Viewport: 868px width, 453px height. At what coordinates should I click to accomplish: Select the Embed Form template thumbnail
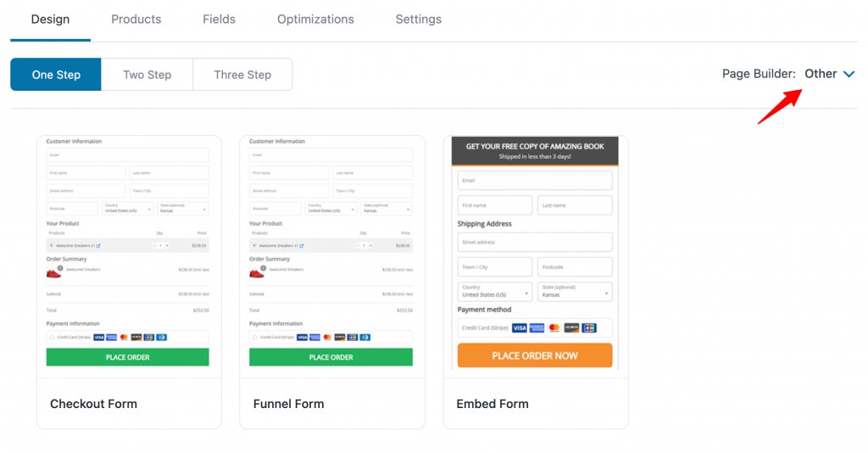pyautogui.click(x=536, y=256)
